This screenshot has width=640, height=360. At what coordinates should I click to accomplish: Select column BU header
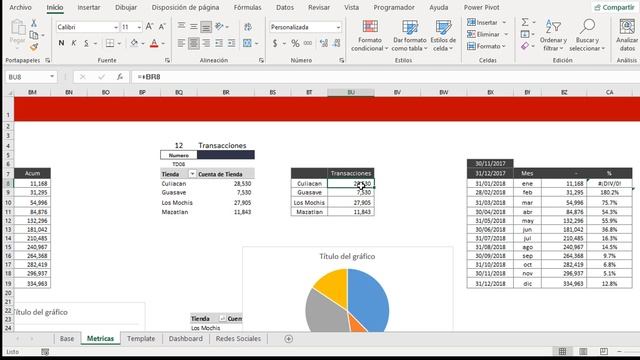[351, 93]
